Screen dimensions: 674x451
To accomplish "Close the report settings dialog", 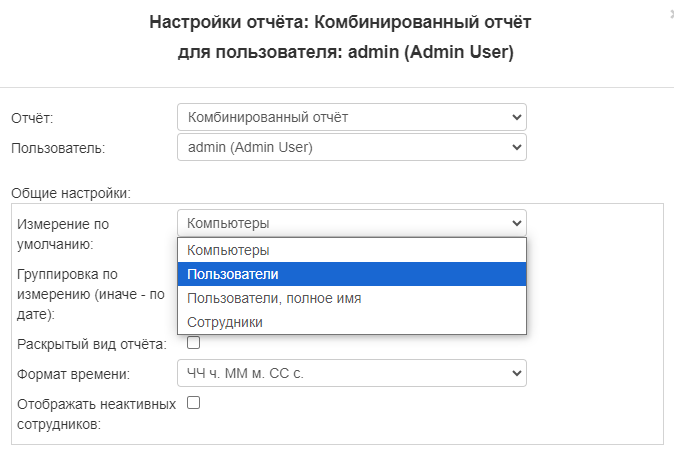I will pyautogui.click(x=670, y=13).
